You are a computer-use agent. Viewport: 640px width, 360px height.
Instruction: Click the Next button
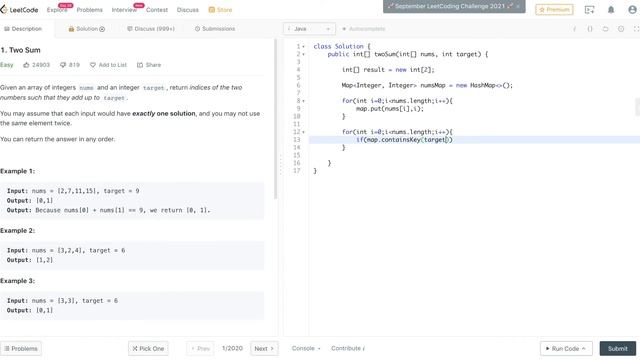coord(264,349)
